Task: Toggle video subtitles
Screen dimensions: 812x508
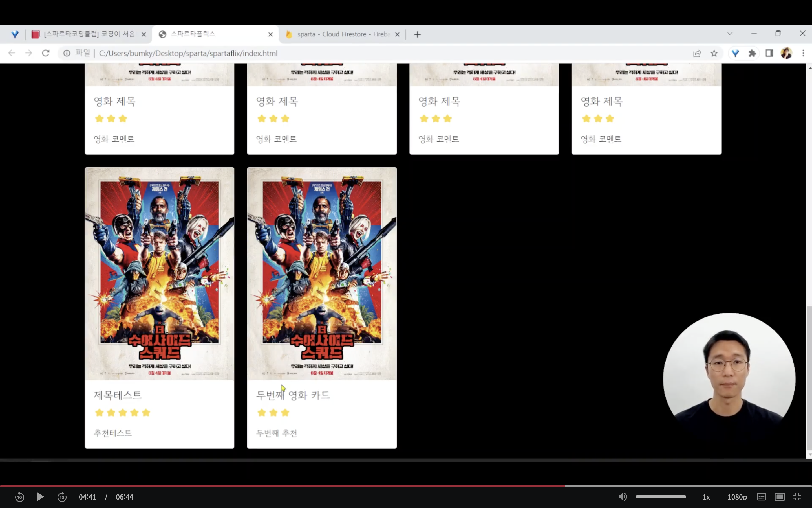Action: (x=761, y=497)
